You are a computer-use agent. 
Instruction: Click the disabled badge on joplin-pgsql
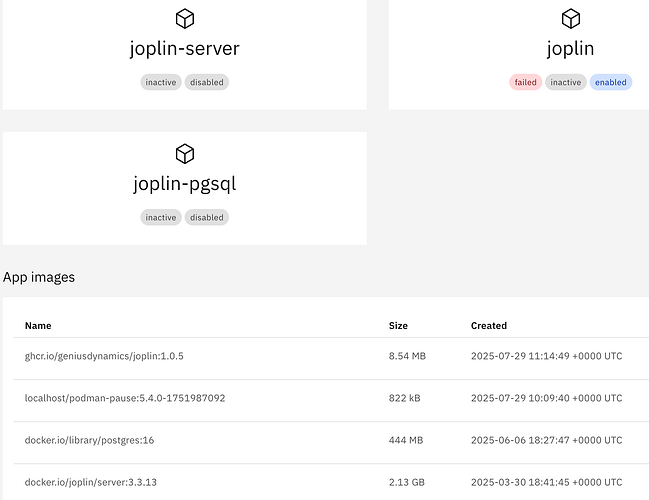pos(207,217)
